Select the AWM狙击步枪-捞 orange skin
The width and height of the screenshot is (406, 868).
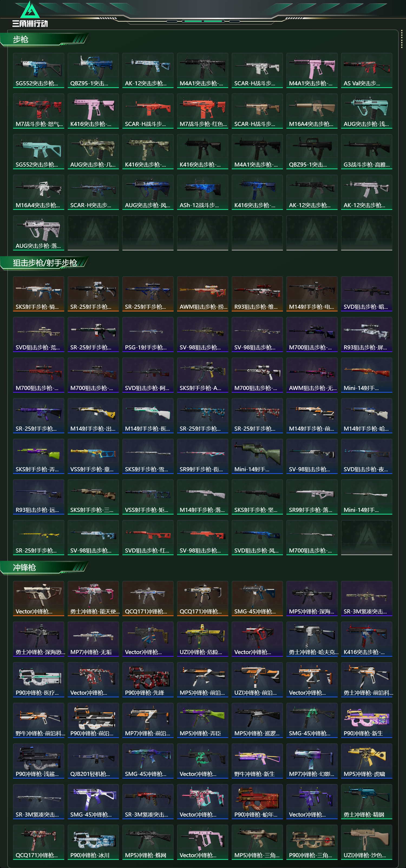click(x=202, y=294)
